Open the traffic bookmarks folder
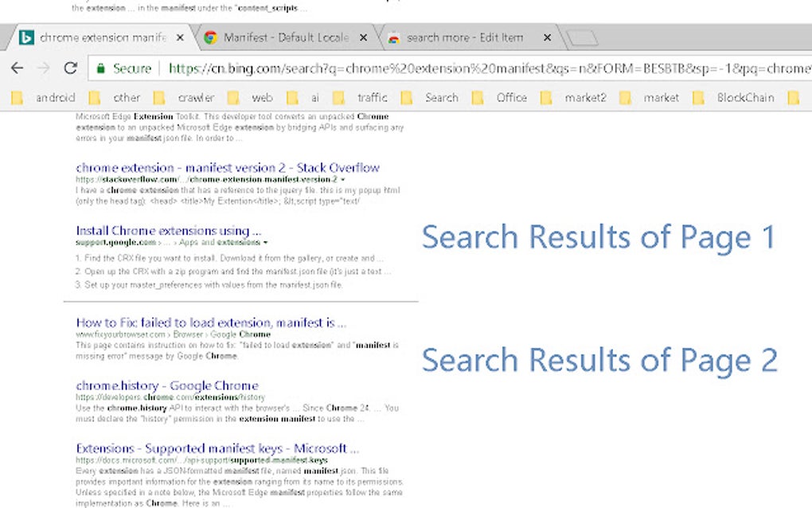 (x=361, y=97)
